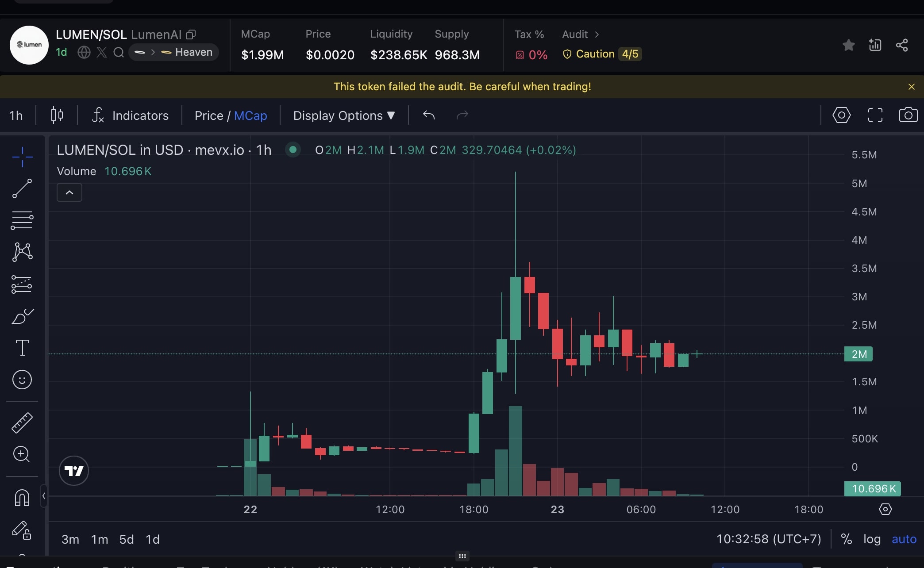
Task: Click the 2M current price label
Action: pyautogui.click(x=859, y=354)
